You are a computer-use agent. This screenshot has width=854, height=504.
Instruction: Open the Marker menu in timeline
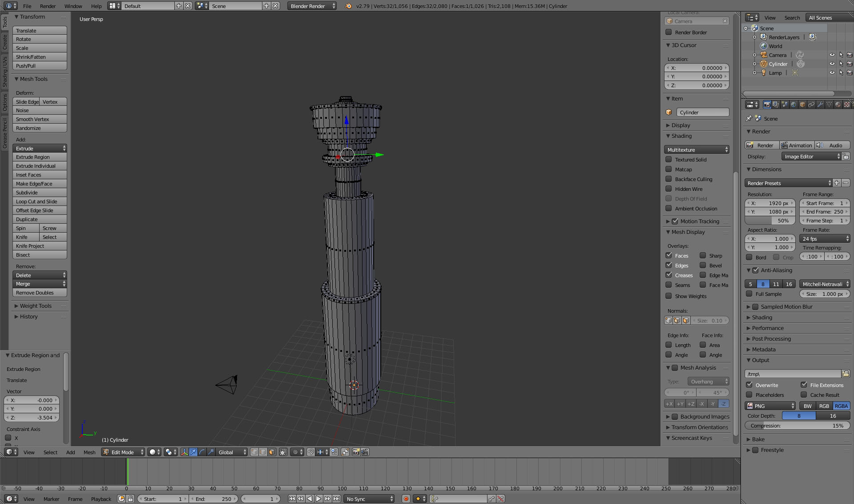(51, 499)
